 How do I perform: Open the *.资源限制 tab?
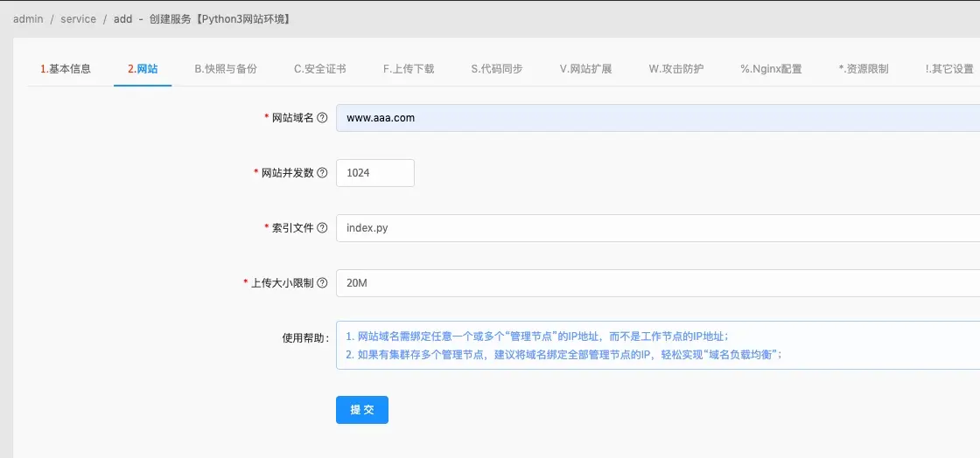(863, 69)
